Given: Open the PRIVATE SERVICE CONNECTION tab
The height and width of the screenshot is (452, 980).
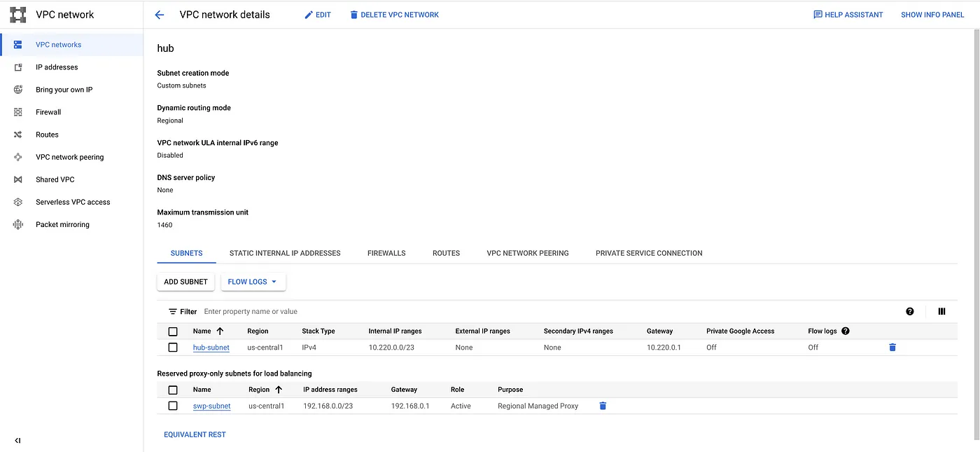Looking at the screenshot, I should (649, 253).
